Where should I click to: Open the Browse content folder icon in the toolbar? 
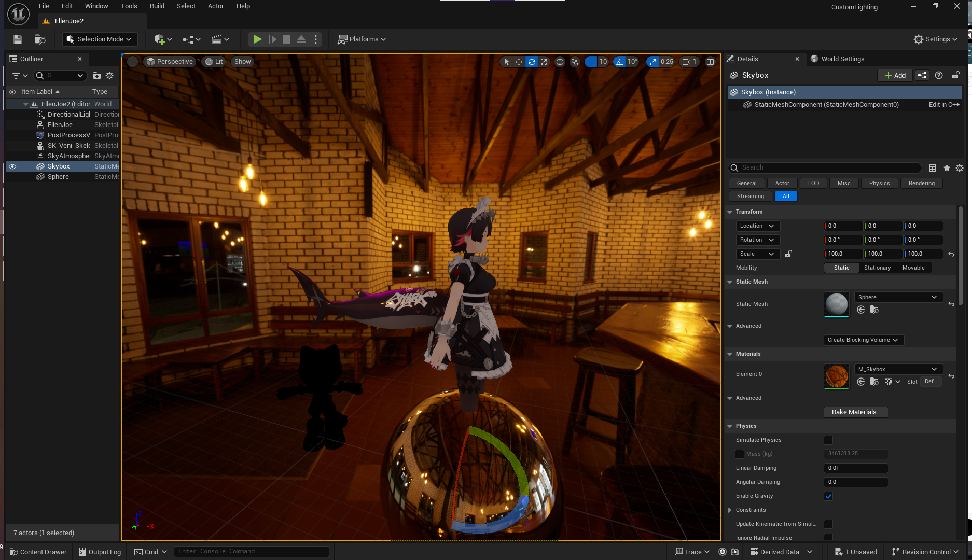click(40, 39)
